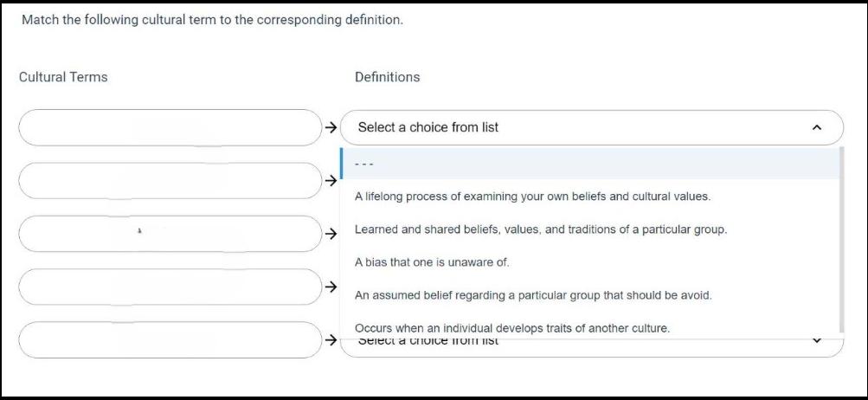Click the open 'Select a choice from list' field
868x400 pixels.
571,128
